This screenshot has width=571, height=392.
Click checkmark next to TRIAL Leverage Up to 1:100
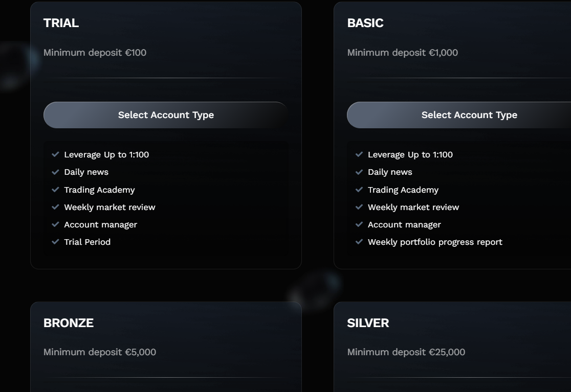coord(55,154)
